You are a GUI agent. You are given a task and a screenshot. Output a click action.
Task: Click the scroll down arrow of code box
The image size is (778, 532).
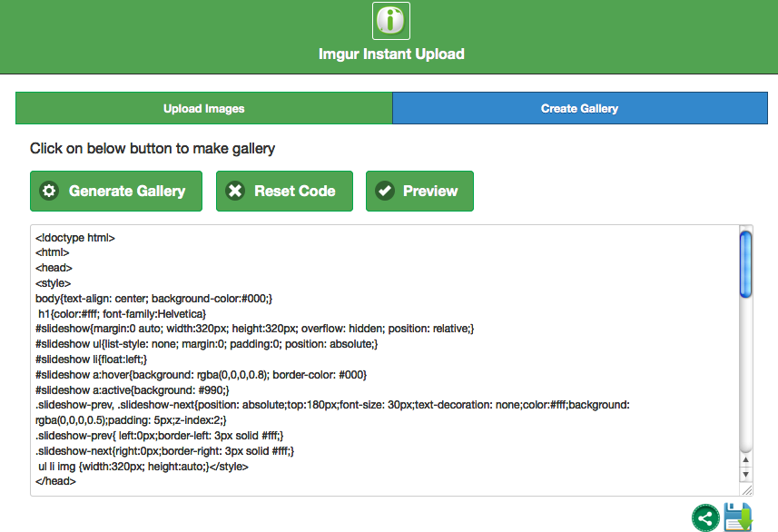pyautogui.click(x=746, y=474)
